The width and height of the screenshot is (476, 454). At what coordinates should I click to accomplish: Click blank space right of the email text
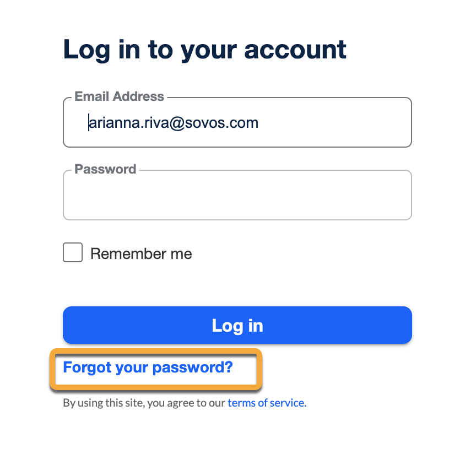[336, 122]
